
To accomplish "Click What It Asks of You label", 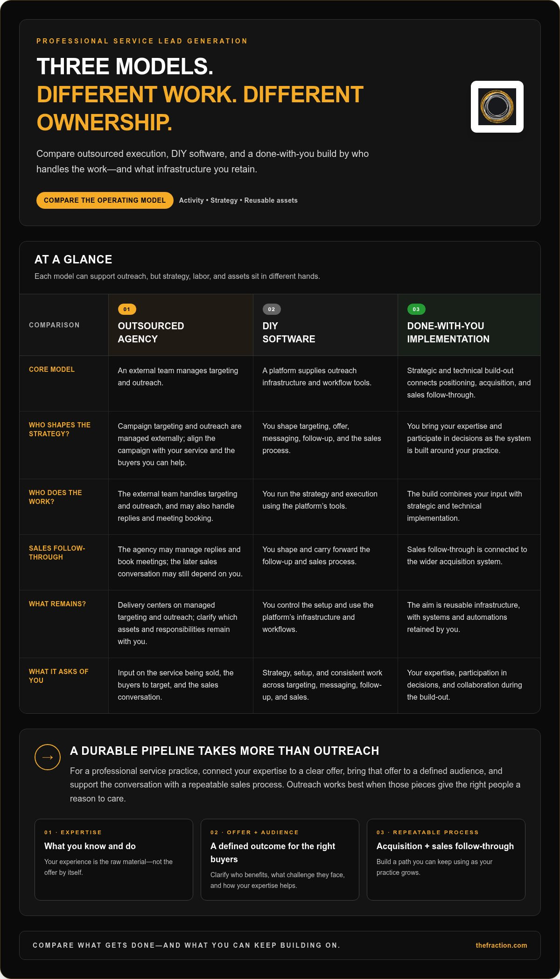I will [x=59, y=676].
